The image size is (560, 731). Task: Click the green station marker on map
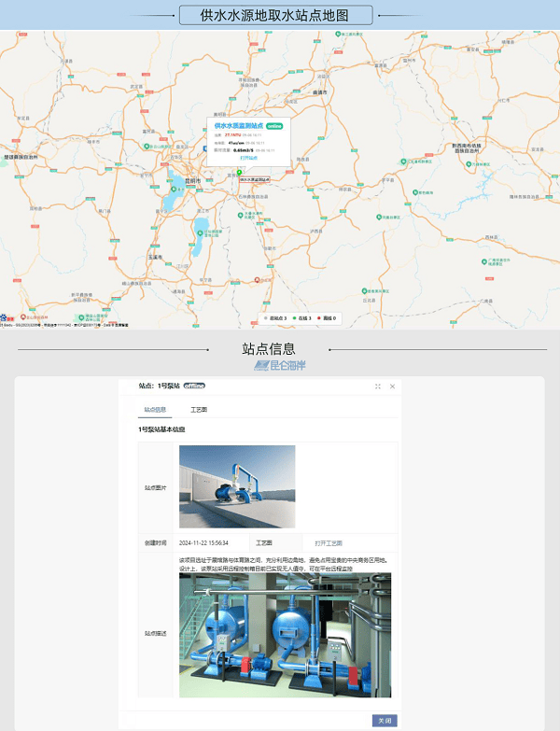click(240, 171)
